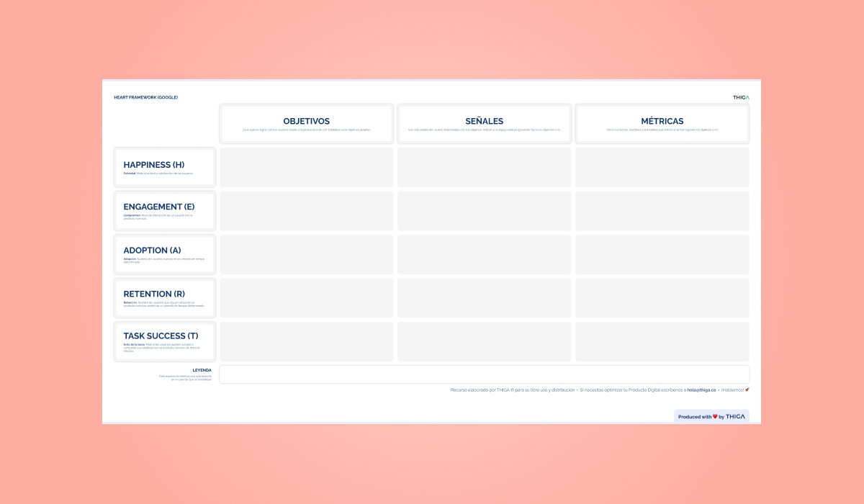
Task: Click the Retention row Métricas cell
Action: 662,298
